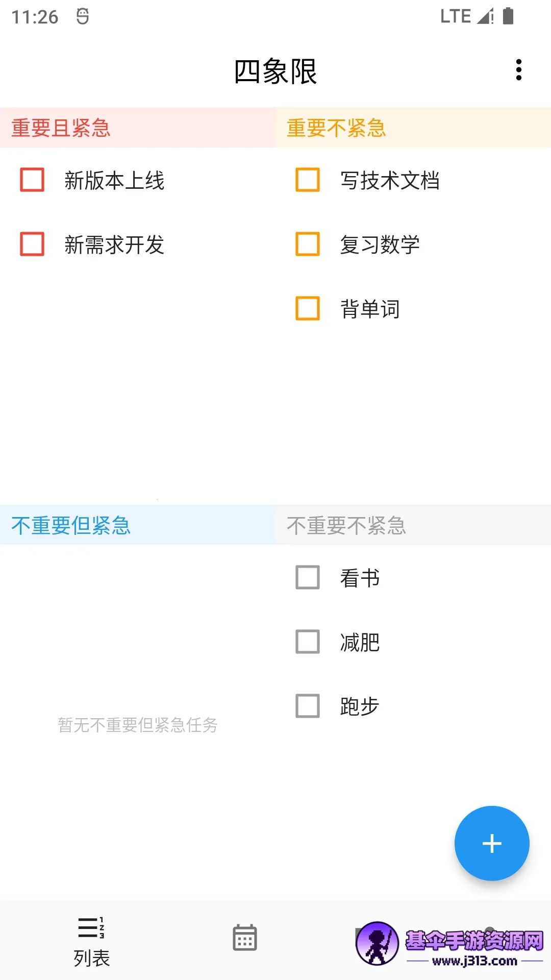Open the calendar view icon

[x=245, y=938]
